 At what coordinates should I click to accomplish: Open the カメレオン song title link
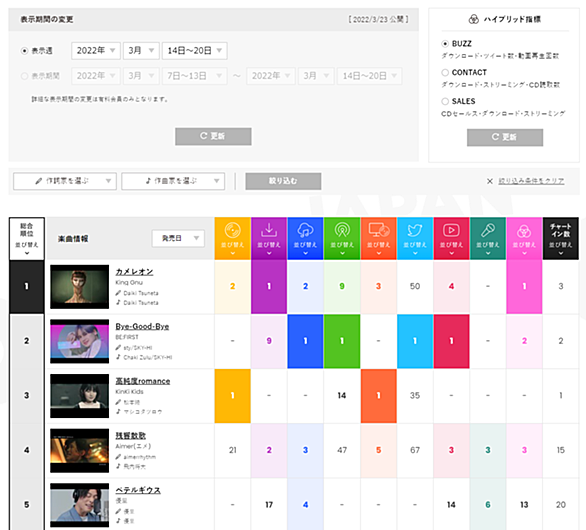[134, 272]
